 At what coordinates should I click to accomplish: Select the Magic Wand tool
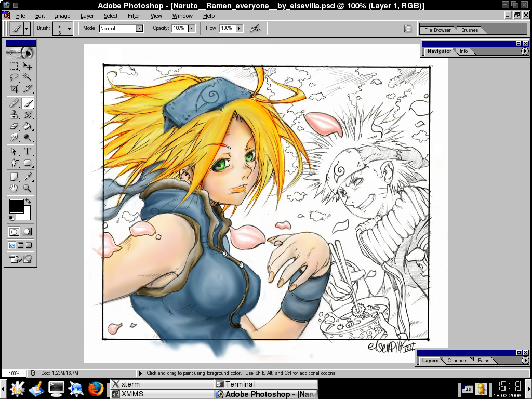(x=27, y=77)
